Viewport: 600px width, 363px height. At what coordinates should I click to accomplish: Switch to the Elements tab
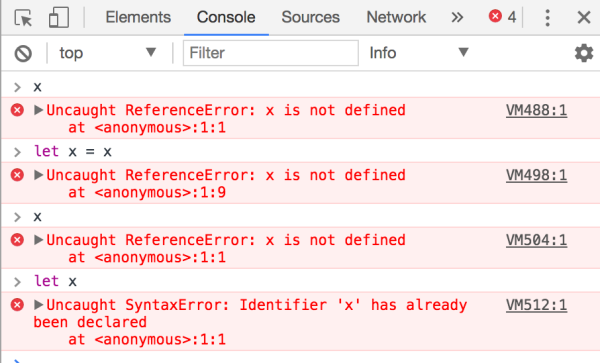tap(138, 17)
